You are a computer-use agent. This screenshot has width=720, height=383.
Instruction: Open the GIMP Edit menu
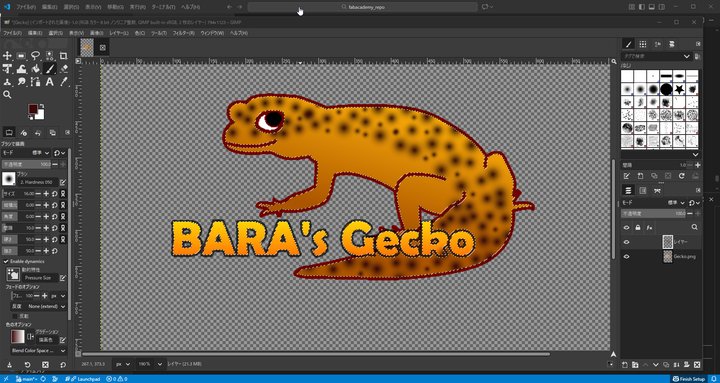point(35,34)
